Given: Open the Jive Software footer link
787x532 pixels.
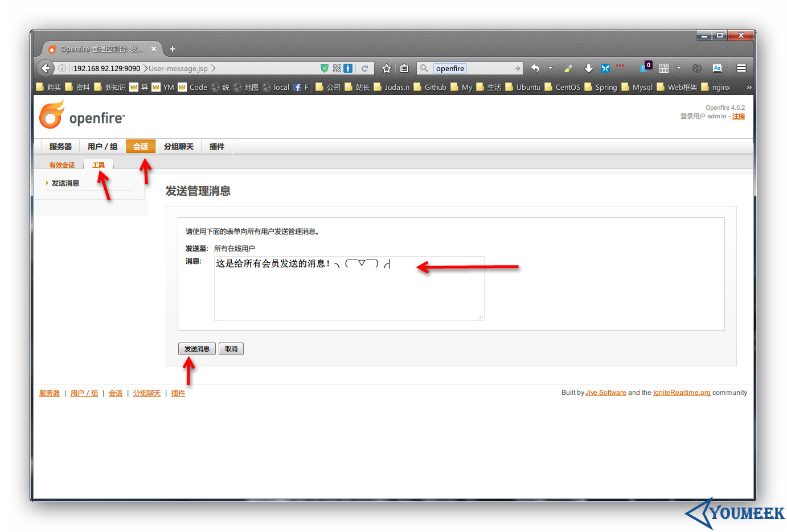Looking at the screenshot, I should click(605, 393).
